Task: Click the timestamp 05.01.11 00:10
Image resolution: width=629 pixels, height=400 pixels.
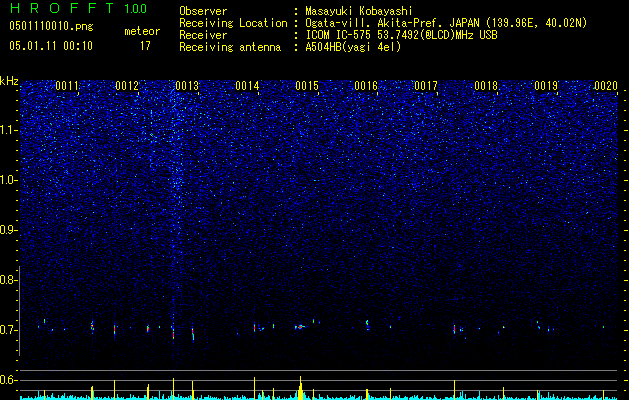Action: click(51, 46)
